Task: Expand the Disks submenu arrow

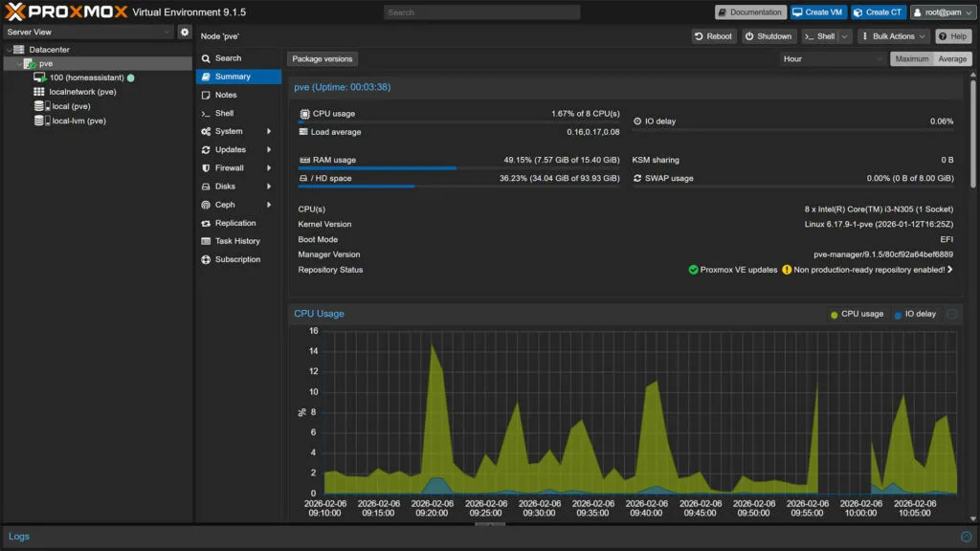Action: [x=269, y=187]
